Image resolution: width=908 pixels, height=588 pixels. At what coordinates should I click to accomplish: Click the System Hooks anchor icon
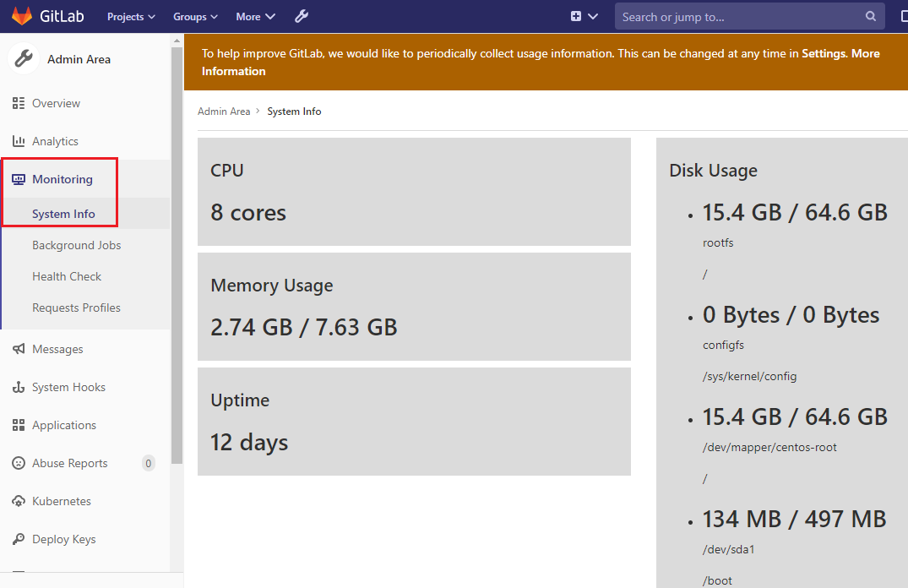point(19,387)
